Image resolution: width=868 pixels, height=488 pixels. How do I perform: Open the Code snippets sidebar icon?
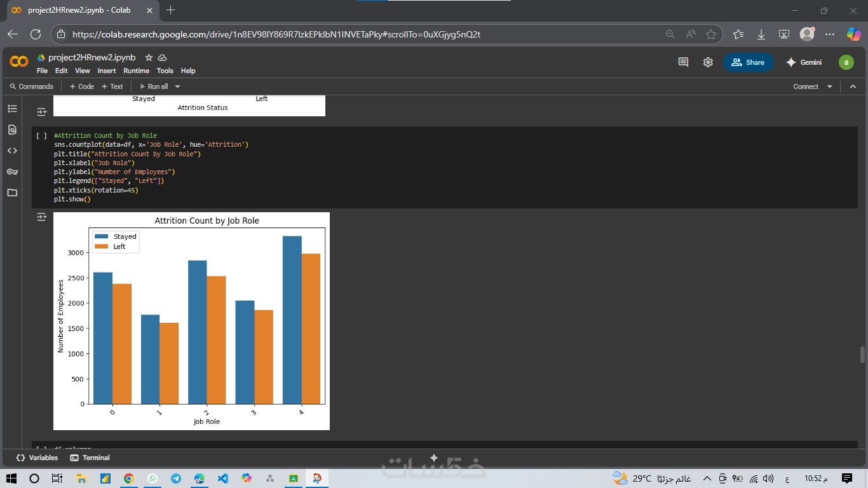click(12, 151)
